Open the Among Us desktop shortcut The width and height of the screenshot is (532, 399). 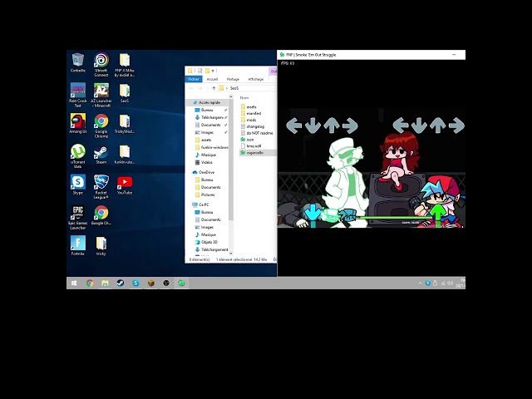click(77, 122)
